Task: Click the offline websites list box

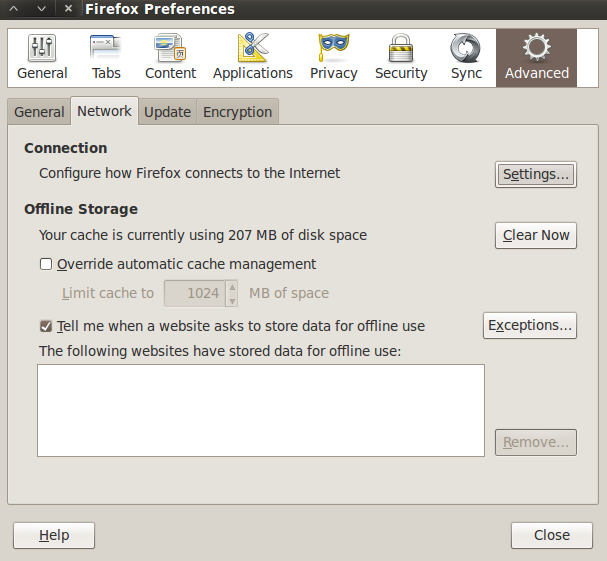Action: [x=261, y=410]
